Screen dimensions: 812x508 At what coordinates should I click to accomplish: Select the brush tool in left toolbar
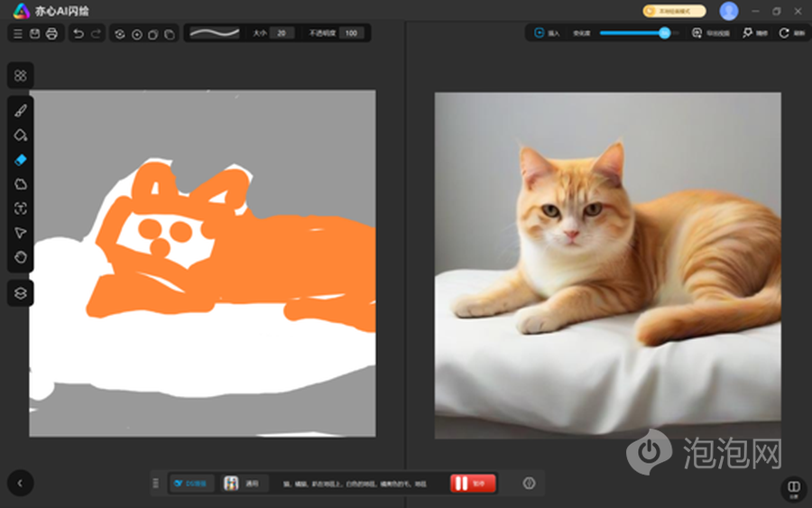pyautogui.click(x=20, y=110)
